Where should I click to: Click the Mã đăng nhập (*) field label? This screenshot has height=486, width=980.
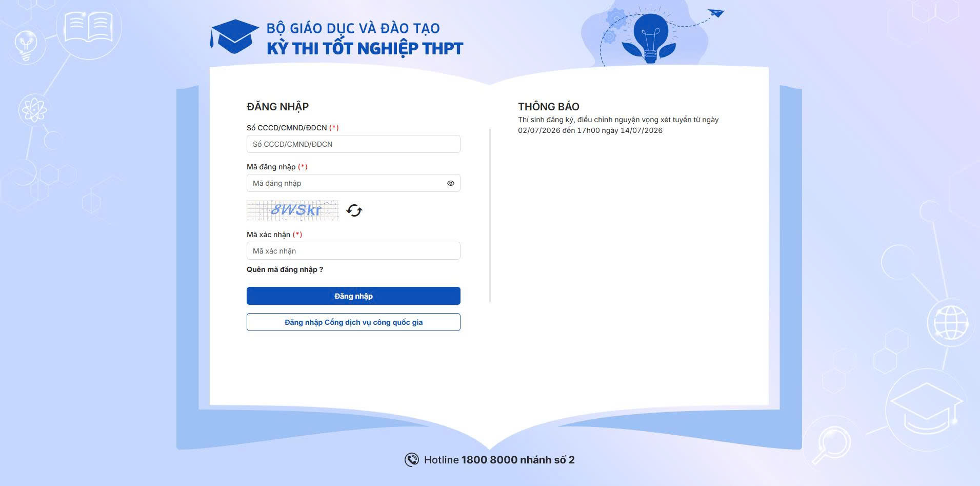277,167
